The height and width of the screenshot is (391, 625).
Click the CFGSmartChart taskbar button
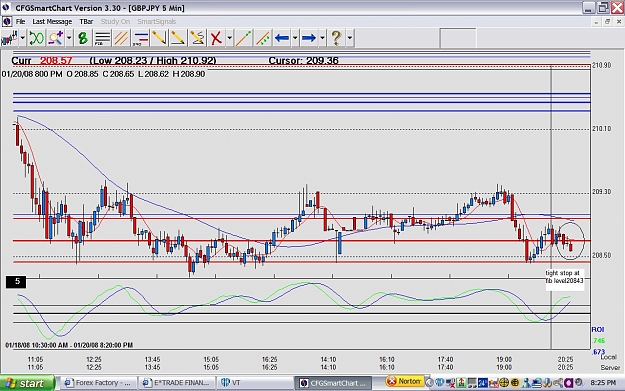[333, 383]
